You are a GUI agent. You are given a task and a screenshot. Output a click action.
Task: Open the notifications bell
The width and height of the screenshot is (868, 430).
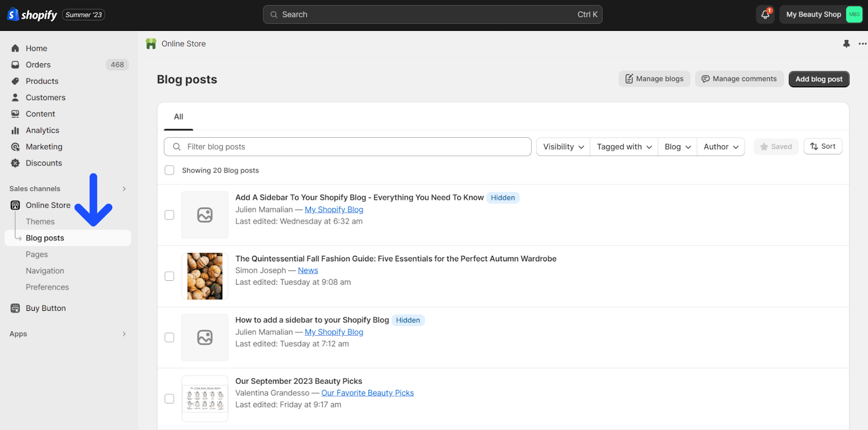(x=765, y=15)
